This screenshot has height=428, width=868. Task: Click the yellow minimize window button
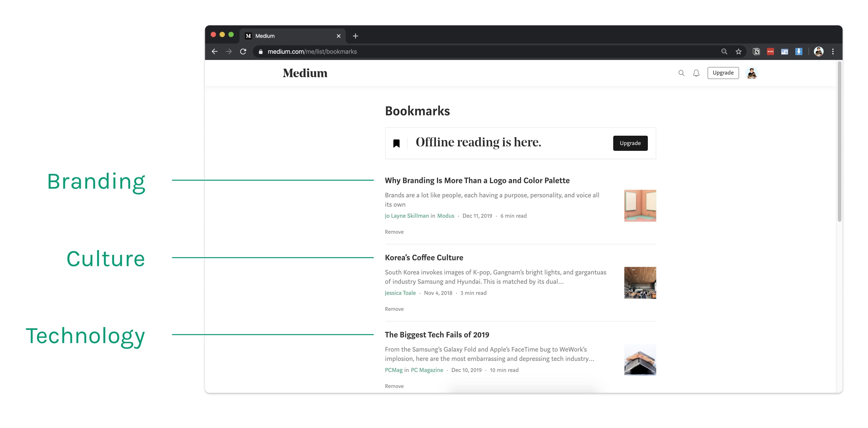pyautogui.click(x=222, y=35)
